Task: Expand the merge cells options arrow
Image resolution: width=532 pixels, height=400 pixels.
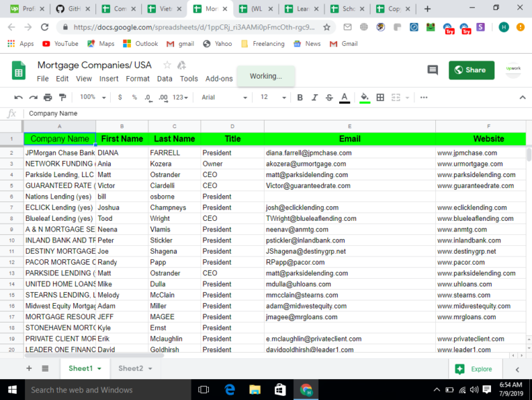Action: coord(407,98)
